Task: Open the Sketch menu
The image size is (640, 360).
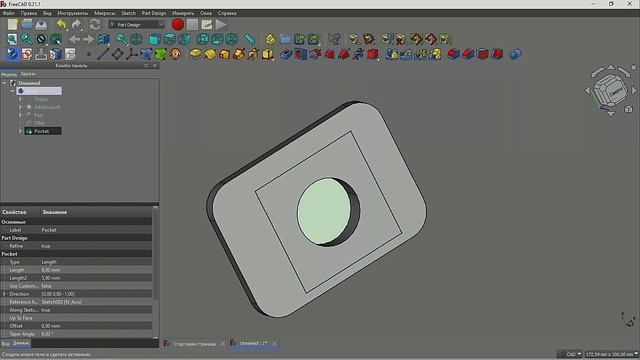Action: point(128,13)
